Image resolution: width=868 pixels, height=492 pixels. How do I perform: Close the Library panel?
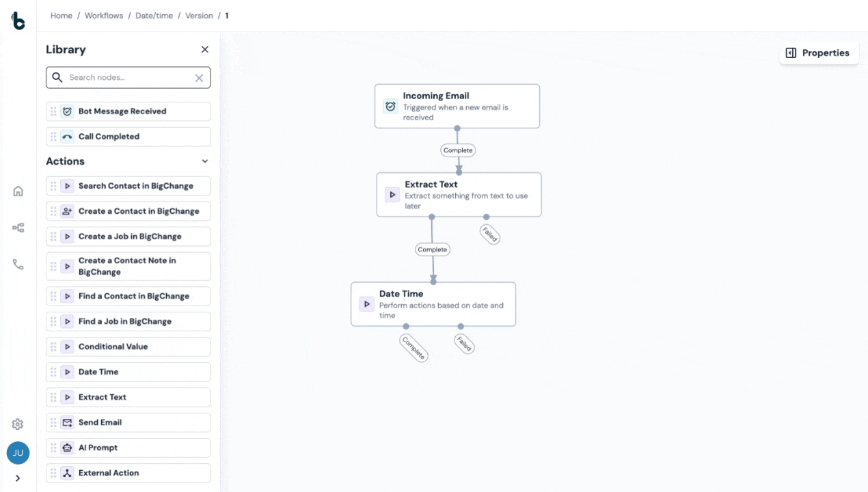coord(204,50)
